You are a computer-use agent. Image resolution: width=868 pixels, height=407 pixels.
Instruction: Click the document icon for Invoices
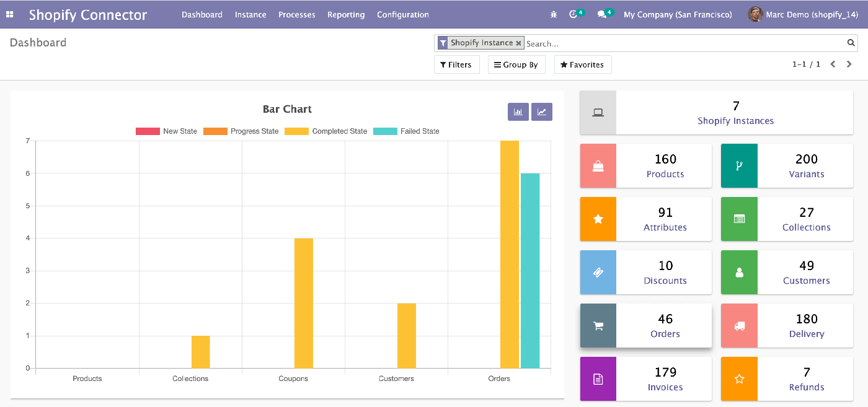[598, 379]
